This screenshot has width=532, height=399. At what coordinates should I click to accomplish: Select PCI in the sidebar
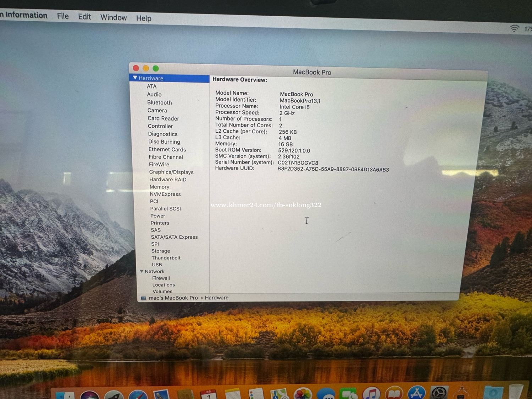(154, 201)
